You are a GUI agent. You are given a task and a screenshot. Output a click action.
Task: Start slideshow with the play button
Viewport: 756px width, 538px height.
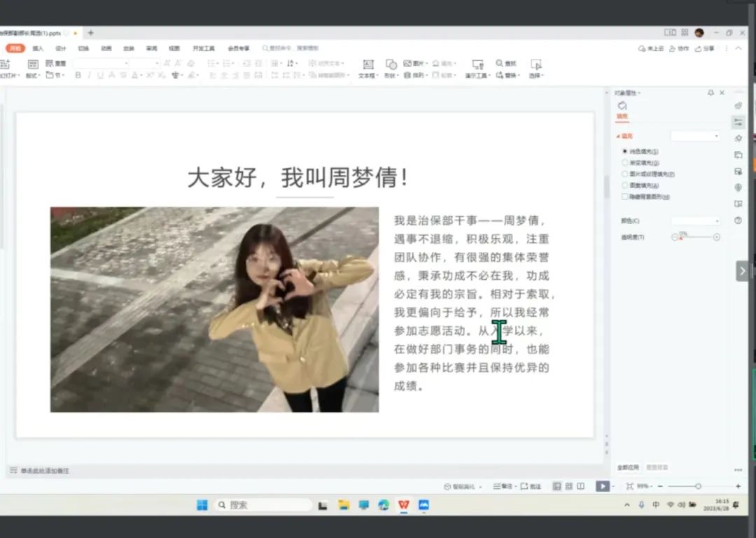coord(602,486)
